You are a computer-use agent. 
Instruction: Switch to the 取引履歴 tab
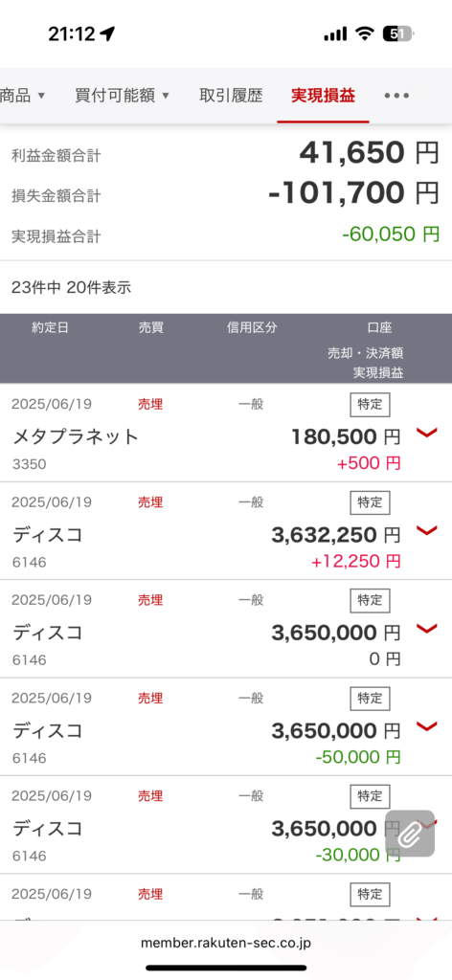(x=231, y=96)
